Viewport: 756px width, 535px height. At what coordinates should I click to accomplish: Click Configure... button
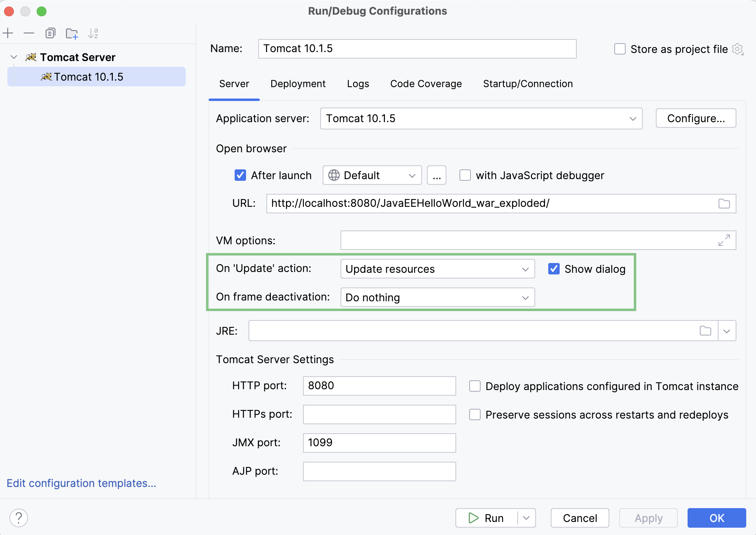pos(696,118)
